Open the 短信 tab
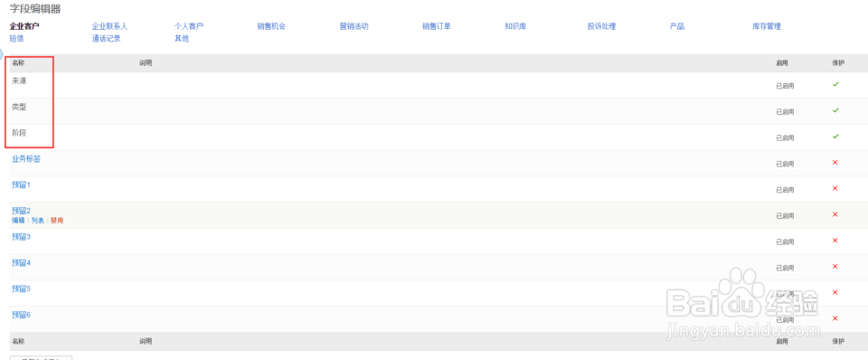 pyautogui.click(x=16, y=39)
